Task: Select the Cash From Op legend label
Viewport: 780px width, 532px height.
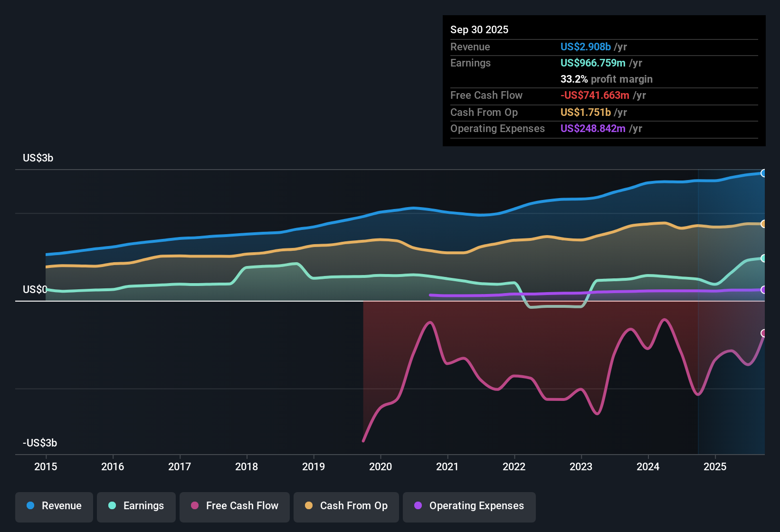Action: (x=353, y=506)
